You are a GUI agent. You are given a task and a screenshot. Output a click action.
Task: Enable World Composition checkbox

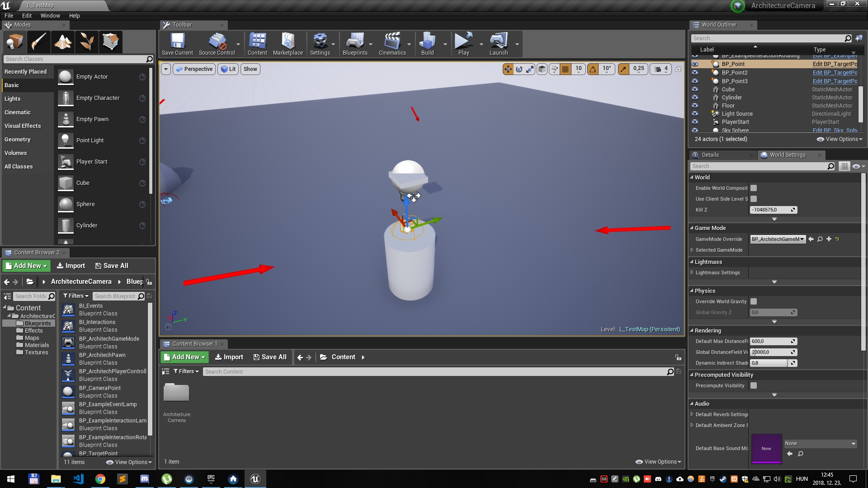753,188
